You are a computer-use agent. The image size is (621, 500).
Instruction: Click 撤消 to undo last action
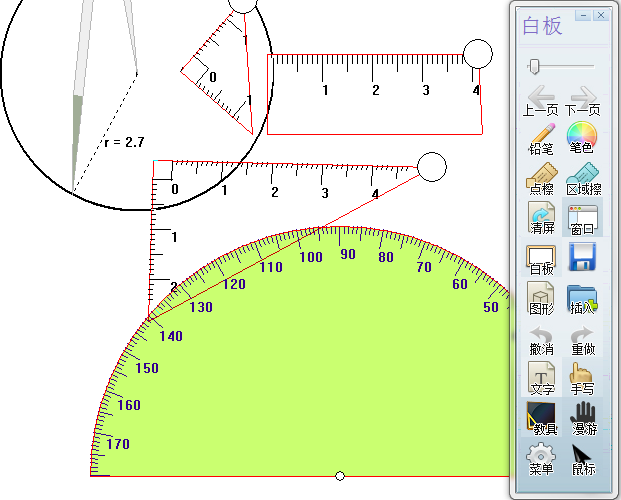pos(541,339)
